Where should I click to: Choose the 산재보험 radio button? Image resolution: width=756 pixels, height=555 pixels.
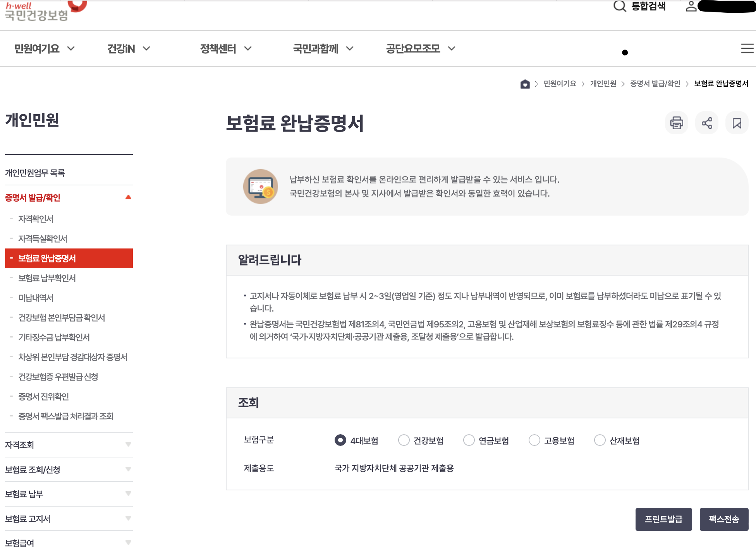click(600, 440)
